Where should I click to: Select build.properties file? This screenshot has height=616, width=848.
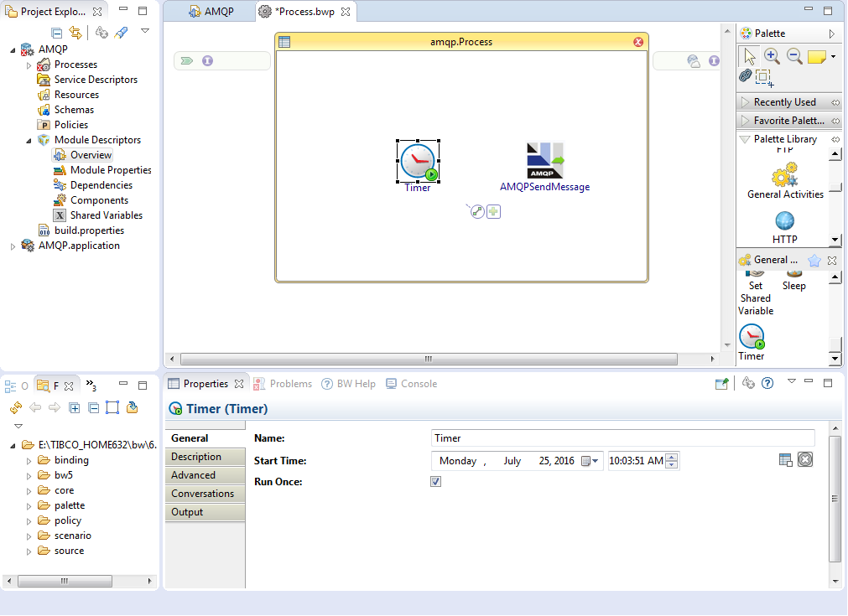(81, 230)
